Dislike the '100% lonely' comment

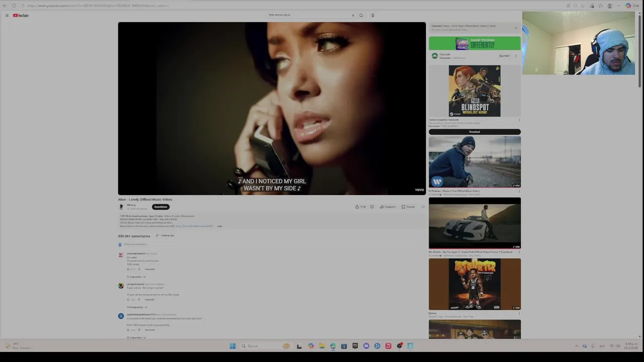(139, 269)
